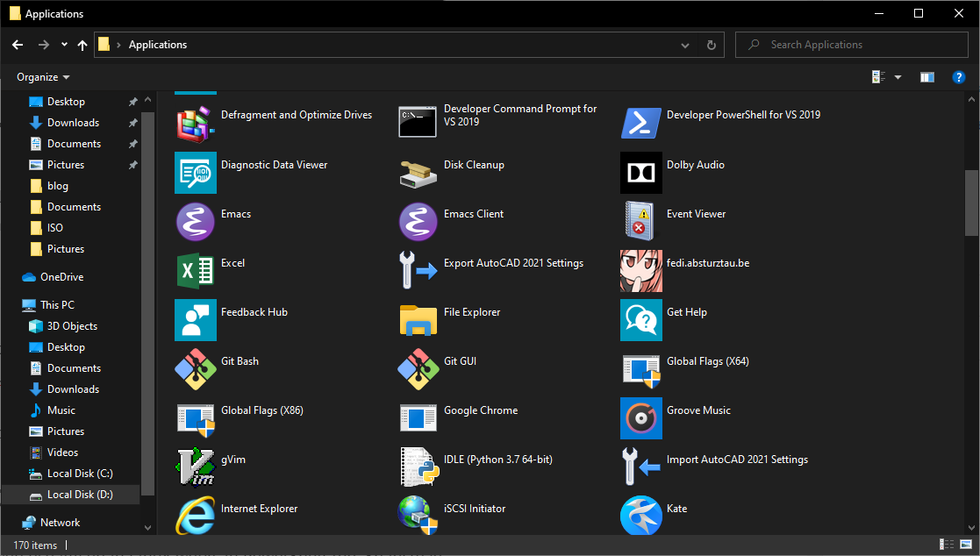The height and width of the screenshot is (556, 980).
Task: Switch to large icons view in status bar
Action: [x=966, y=545]
